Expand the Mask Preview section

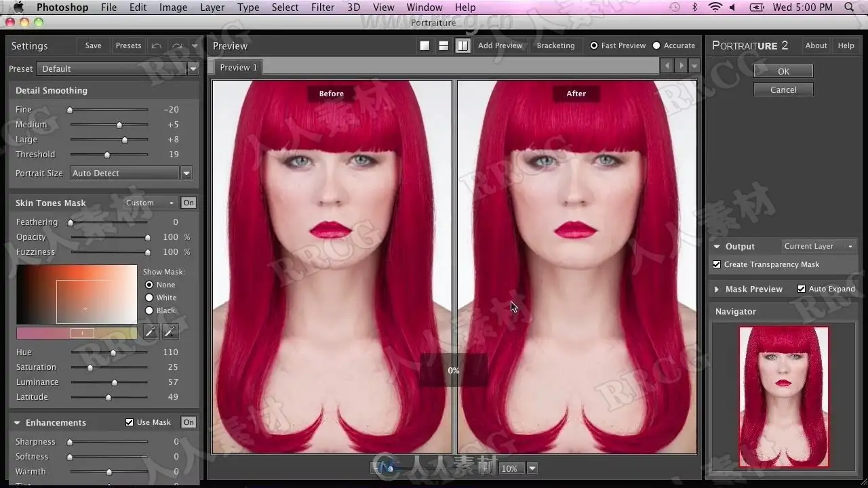click(x=717, y=289)
